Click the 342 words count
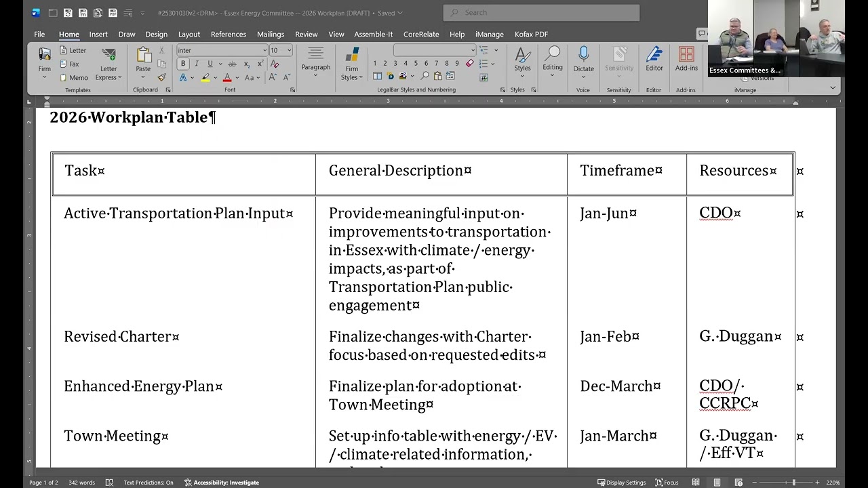Screen dimensions: 868x488 [81, 483]
